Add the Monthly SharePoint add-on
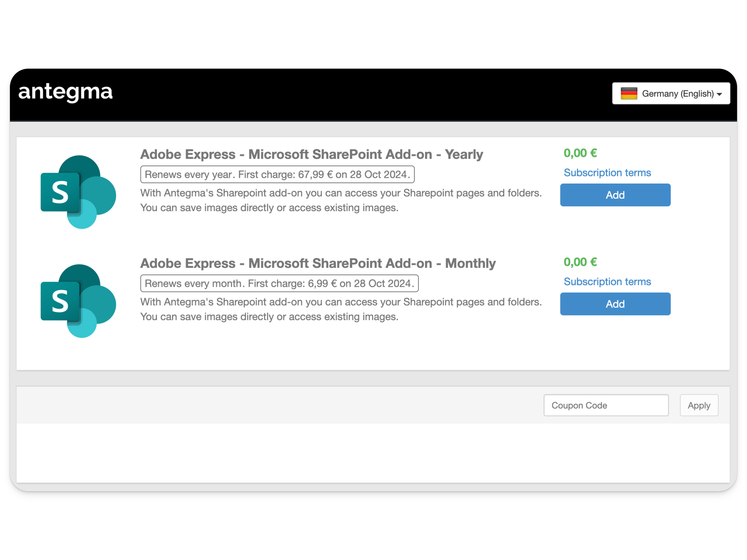747x560 pixels. pyautogui.click(x=615, y=304)
